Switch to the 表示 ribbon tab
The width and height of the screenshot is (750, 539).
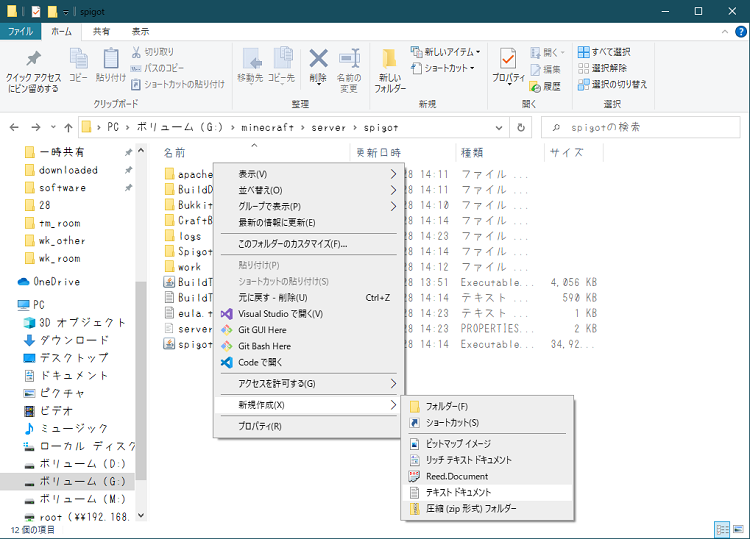[x=140, y=32]
